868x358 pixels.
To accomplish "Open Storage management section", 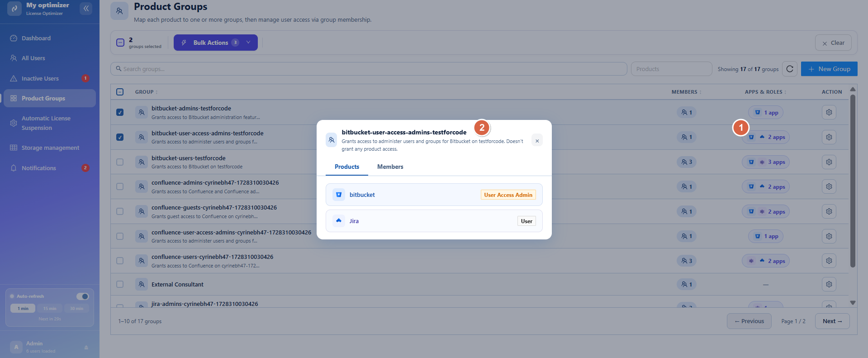I will pyautogui.click(x=50, y=148).
